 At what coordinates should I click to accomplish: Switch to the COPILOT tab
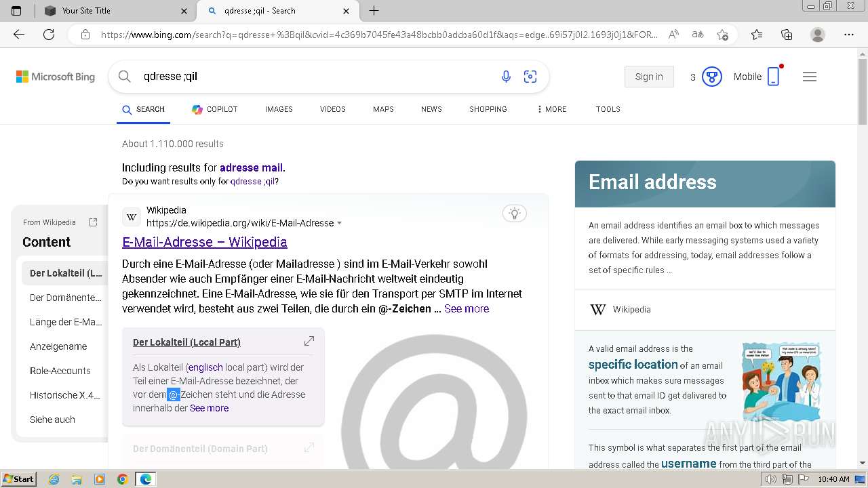pyautogui.click(x=214, y=109)
